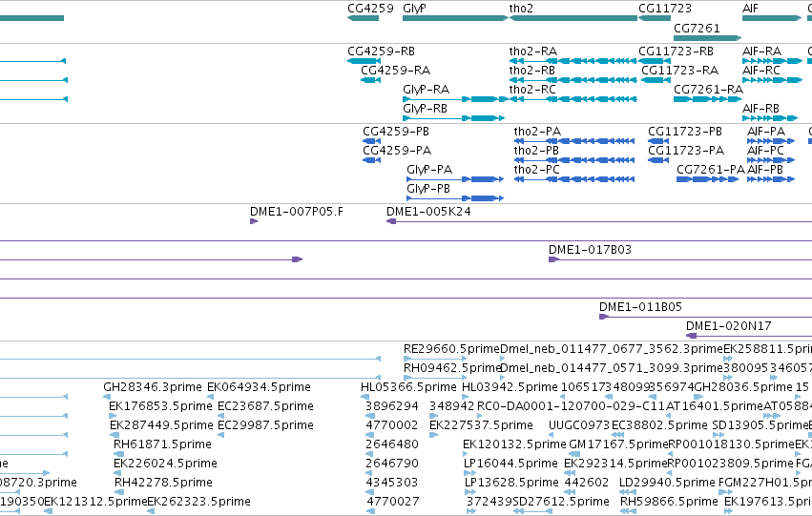
Task: Select the tho2-RB transcript
Action: pyautogui.click(x=573, y=80)
